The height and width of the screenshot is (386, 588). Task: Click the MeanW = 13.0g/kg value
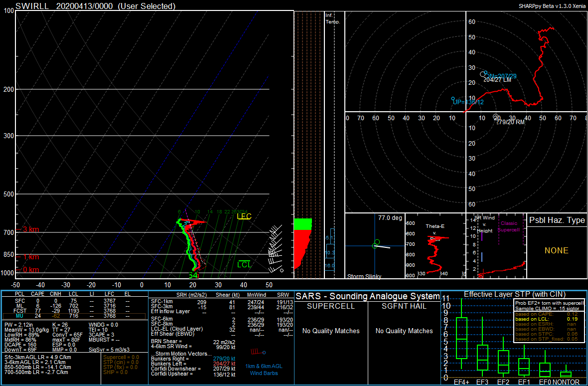click(x=25, y=330)
